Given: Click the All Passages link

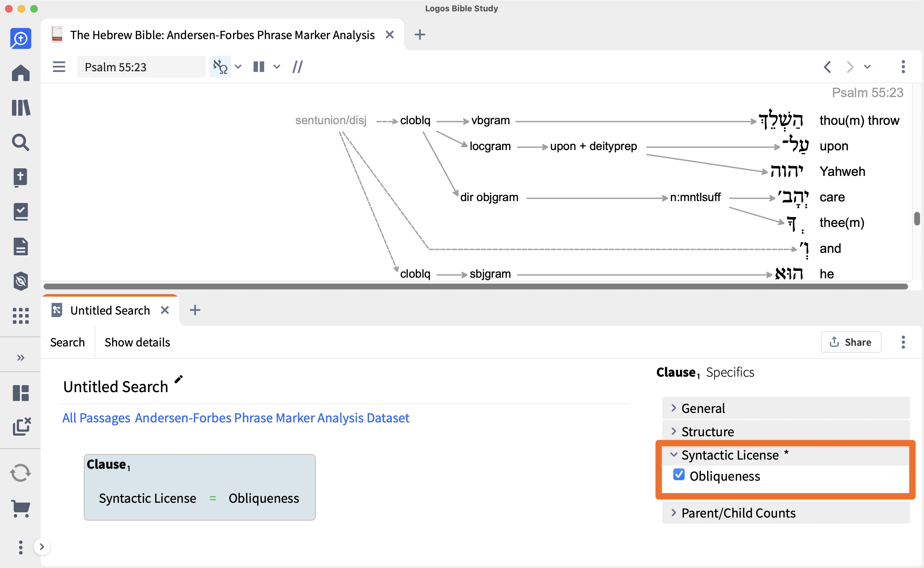Looking at the screenshot, I should (x=96, y=418).
